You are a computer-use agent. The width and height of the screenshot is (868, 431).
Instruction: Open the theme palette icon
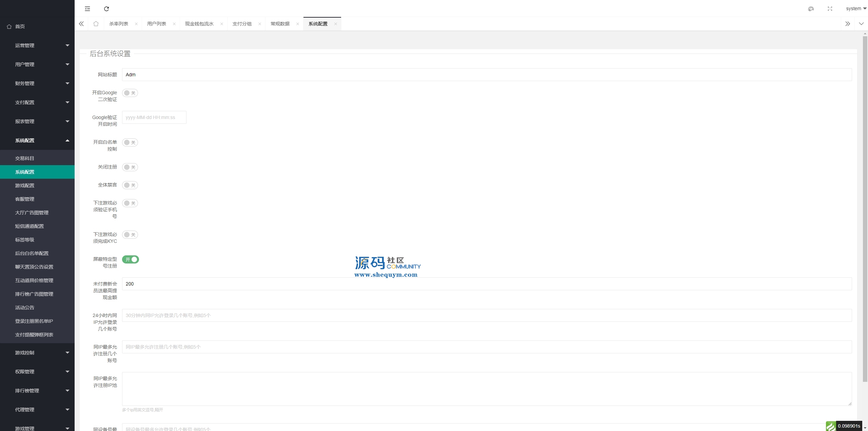tap(811, 9)
